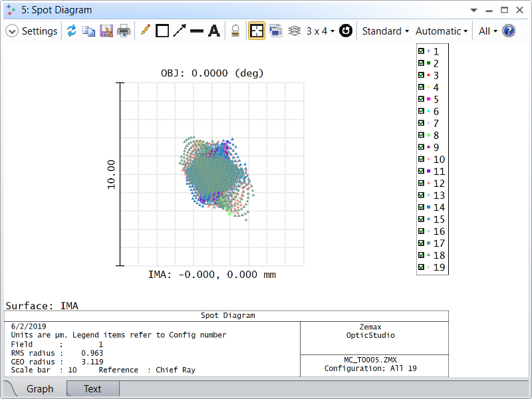Close the Spot Diagram window
The width and height of the screenshot is (532, 399).
520,10
